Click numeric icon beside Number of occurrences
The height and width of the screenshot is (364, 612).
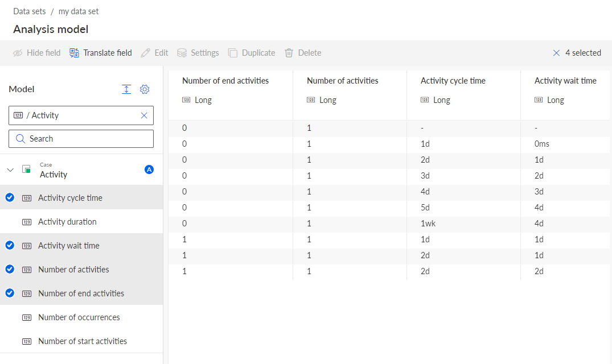27,317
